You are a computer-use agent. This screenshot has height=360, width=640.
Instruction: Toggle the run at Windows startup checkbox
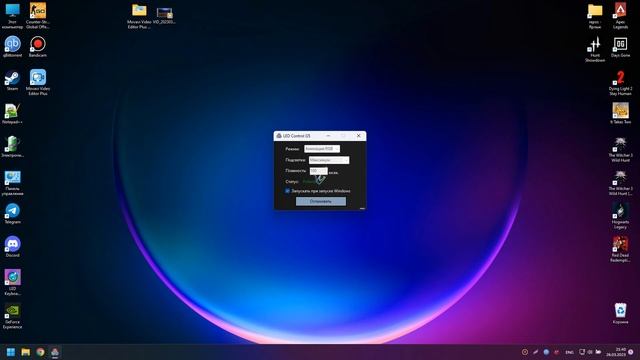point(287,191)
